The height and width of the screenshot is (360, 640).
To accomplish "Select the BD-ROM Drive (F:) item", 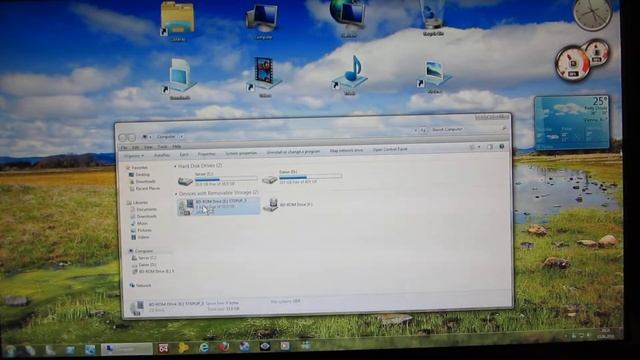I will tap(289, 204).
